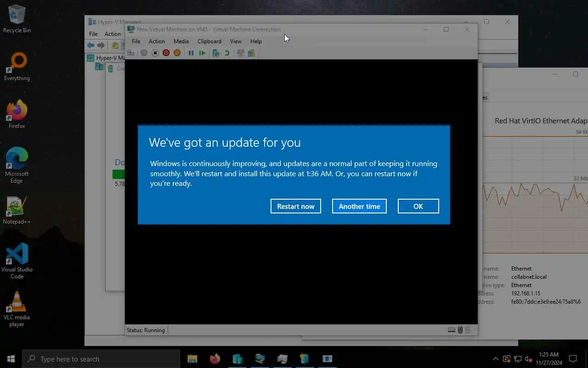Open File Explorer from the taskbar
Image resolution: width=588 pixels, height=368 pixels.
(192, 359)
